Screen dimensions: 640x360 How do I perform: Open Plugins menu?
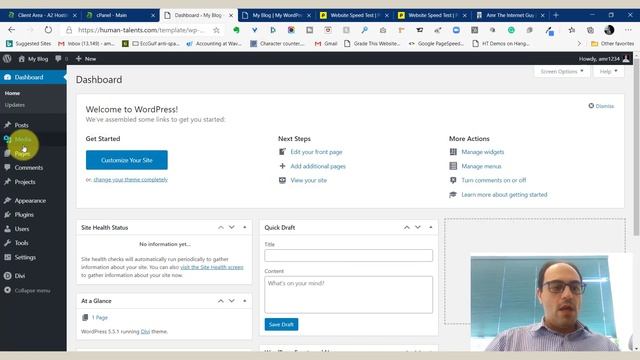(x=24, y=214)
